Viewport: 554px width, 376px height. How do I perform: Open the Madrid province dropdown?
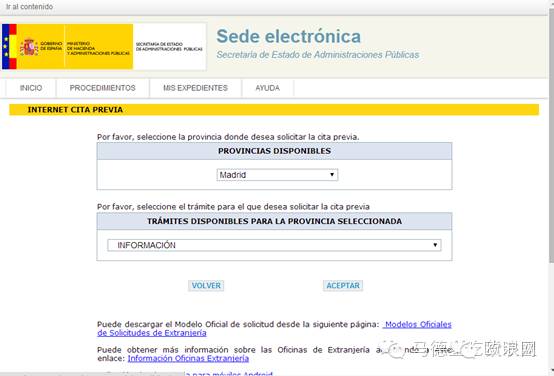[x=277, y=175]
